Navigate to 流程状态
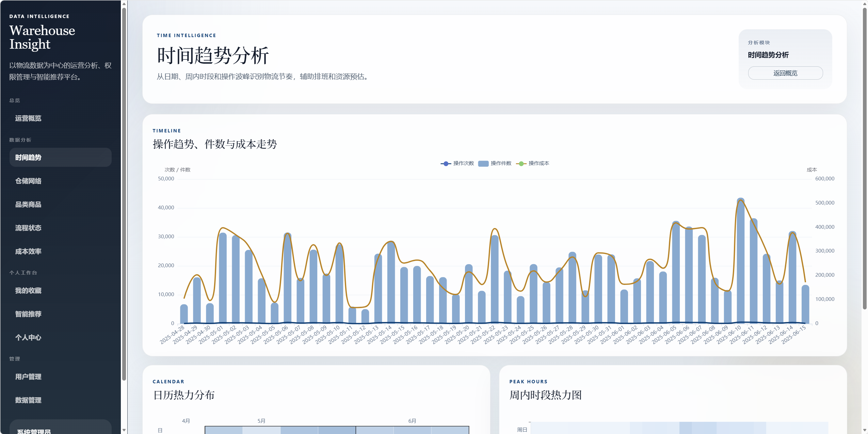The width and height of the screenshot is (868, 434). pyautogui.click(x=28, y=228)
